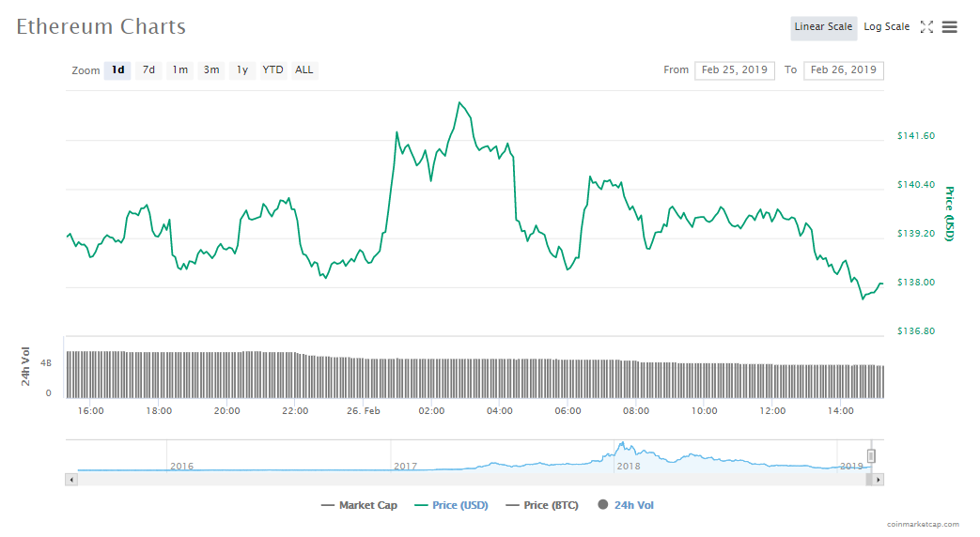Toggle Market Cap series in legend
Screen dimensions: 980x537
pos(359,505)
